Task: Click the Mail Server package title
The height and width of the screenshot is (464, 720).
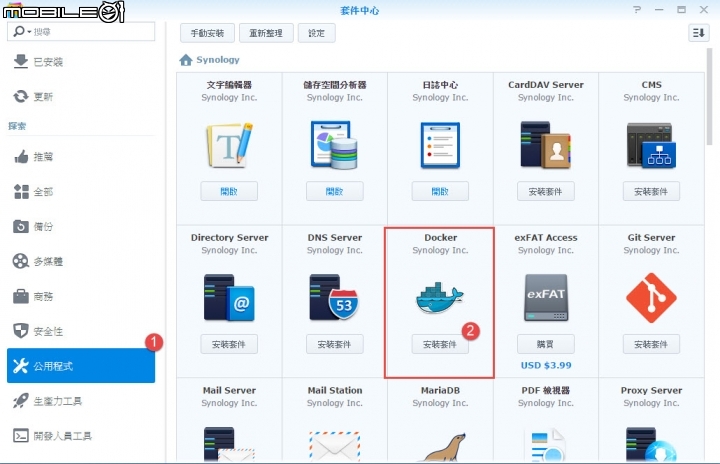Action: pyautogui.click(x=229, y=390)
